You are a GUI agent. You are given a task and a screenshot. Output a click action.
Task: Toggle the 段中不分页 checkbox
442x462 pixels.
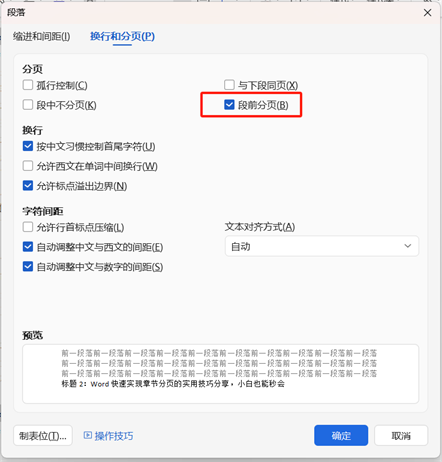(28, 105)
